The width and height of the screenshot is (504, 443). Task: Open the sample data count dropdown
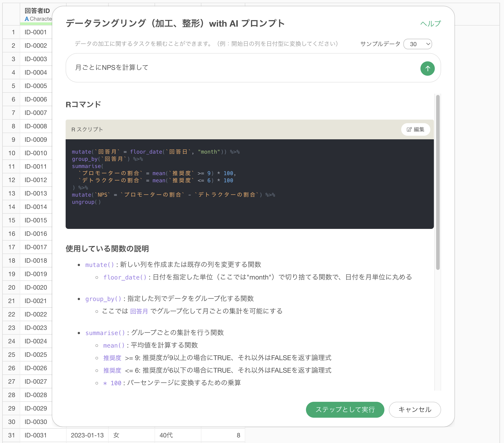pos(418,44)
